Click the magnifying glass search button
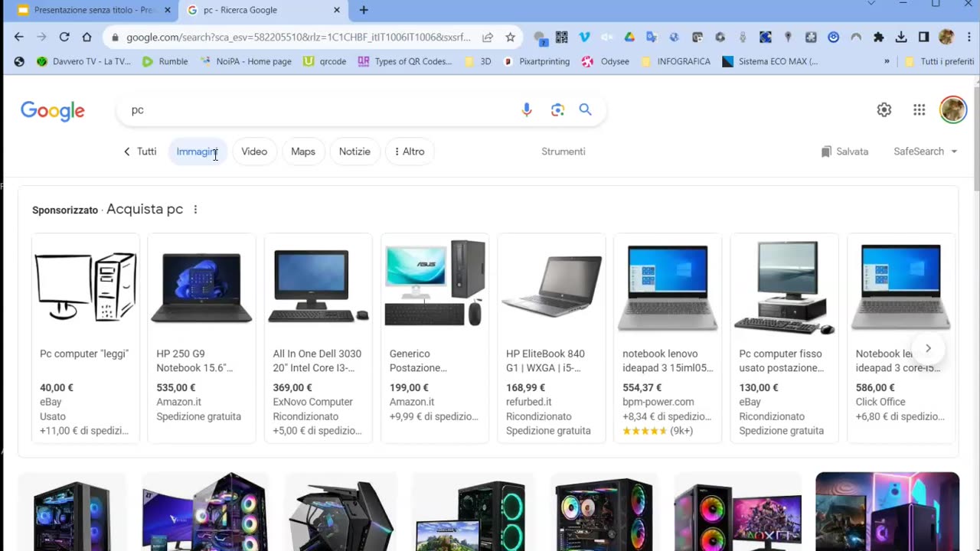 click(x=585, y=110)
